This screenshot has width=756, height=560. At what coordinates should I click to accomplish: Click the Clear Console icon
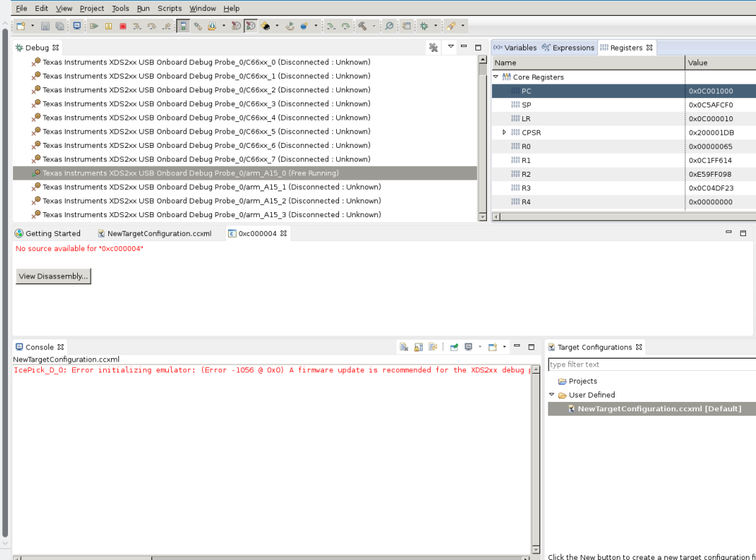click(404, 347)
